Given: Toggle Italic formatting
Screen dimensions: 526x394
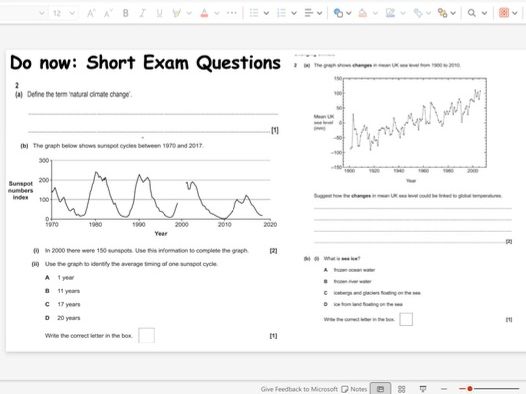Looking at the screenshot, I should (x=143, y=13).
